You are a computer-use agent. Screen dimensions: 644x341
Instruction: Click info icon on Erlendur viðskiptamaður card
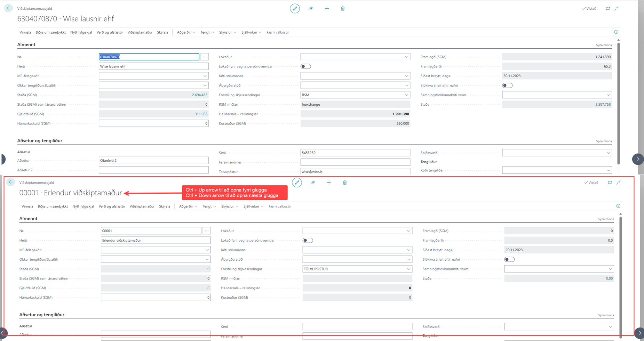618,206
